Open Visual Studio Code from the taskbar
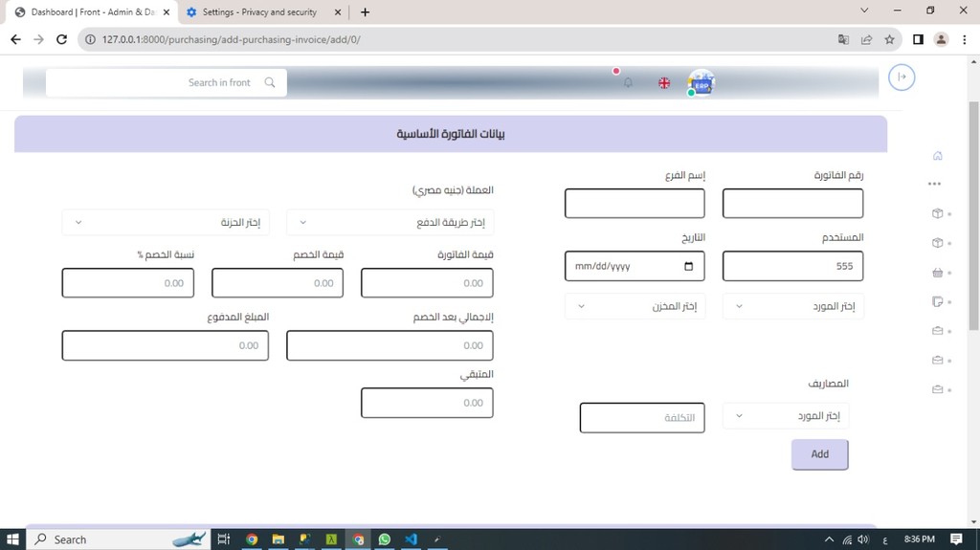This screenshot has height=550, width=980. tap(411, 539)
